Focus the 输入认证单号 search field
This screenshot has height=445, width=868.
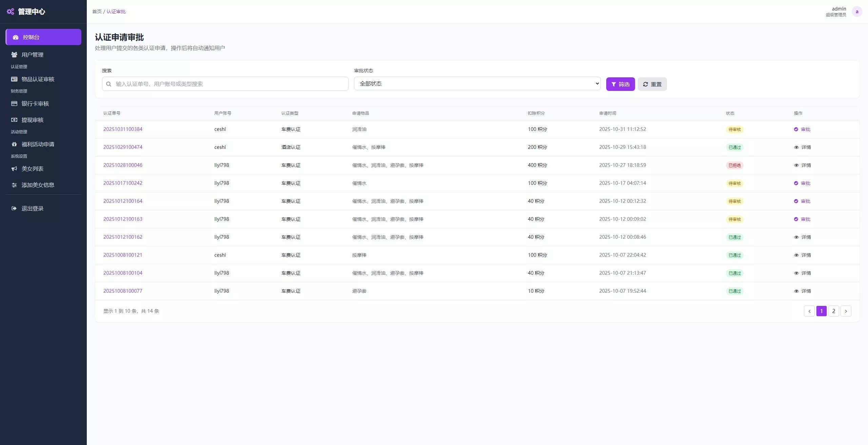231,84
